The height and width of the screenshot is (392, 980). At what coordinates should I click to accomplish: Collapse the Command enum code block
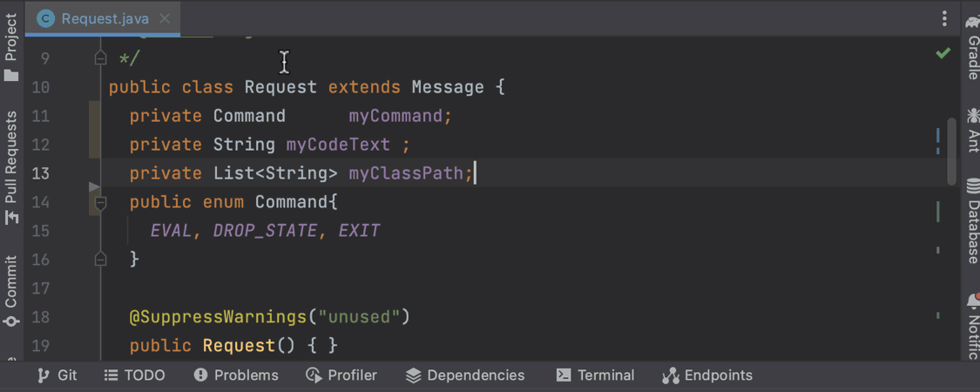(100, 202)
